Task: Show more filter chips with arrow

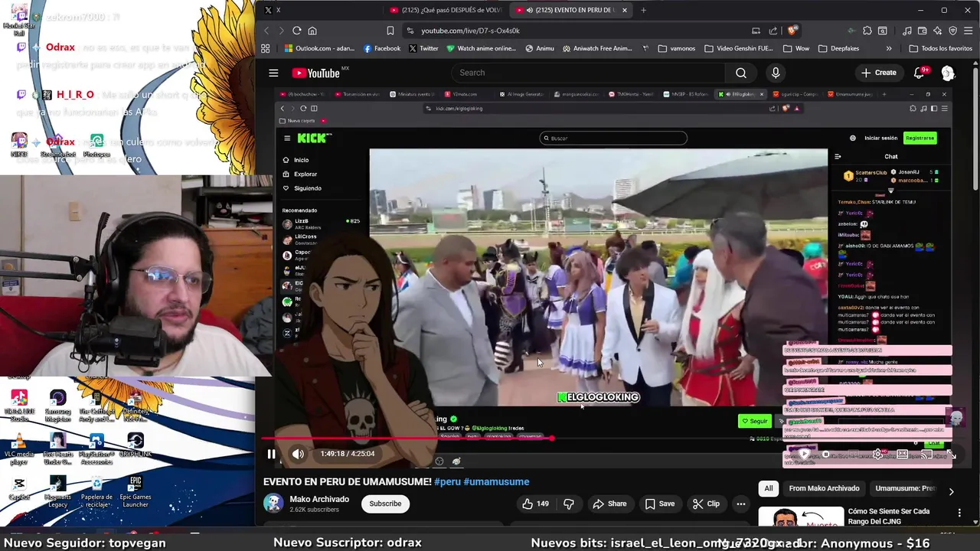Action: click(951, 491)
